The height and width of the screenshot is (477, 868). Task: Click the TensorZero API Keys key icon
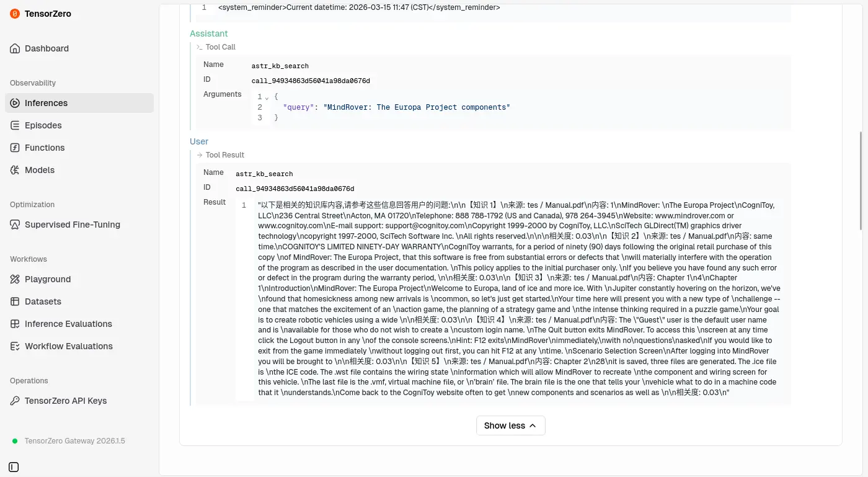click(x=15, y=401)
